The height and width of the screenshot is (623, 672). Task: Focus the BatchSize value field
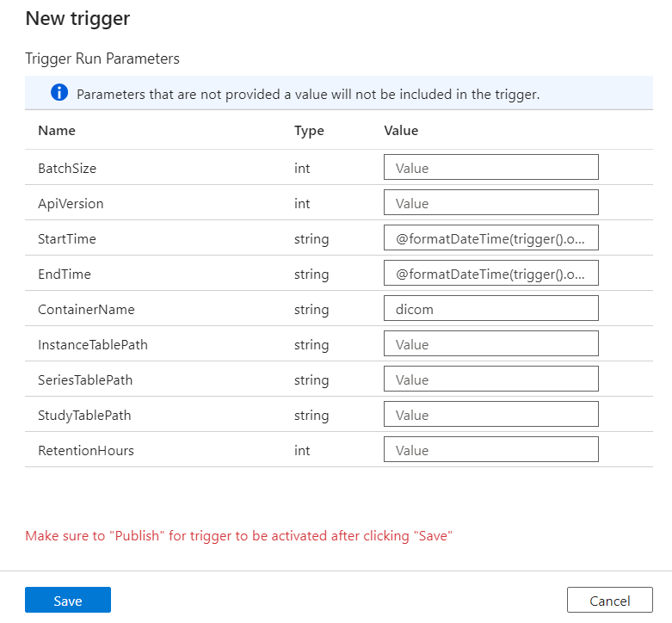tap(490, 168)
